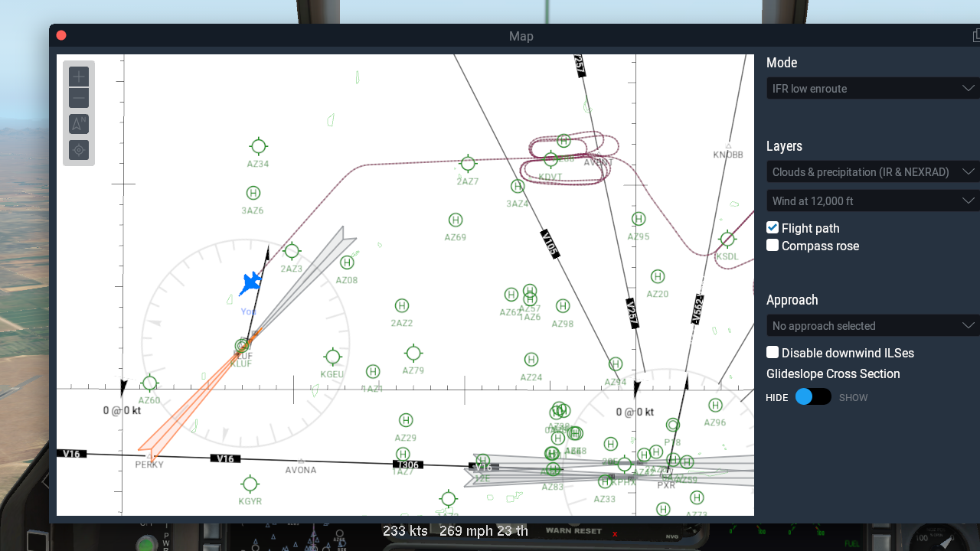Enable the Compass rose checkbox
The width and height of the screenshot is (980, 551).
click(773, 245)
